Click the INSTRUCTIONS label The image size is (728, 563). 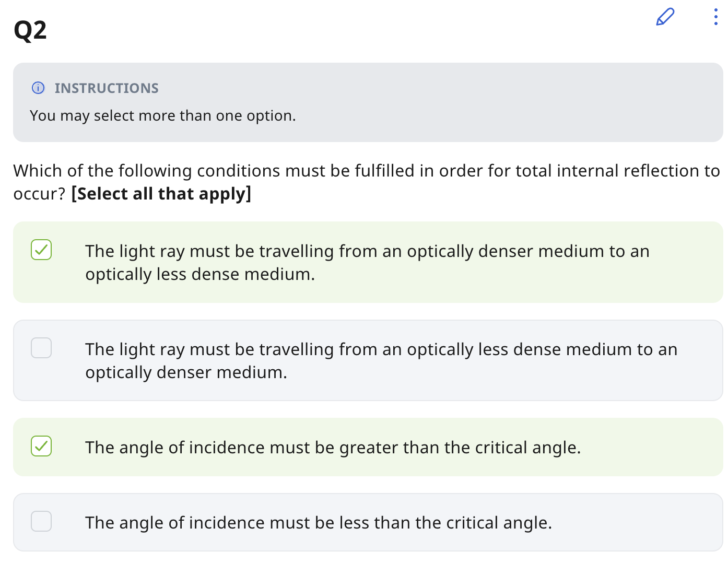tap(107, 88)
